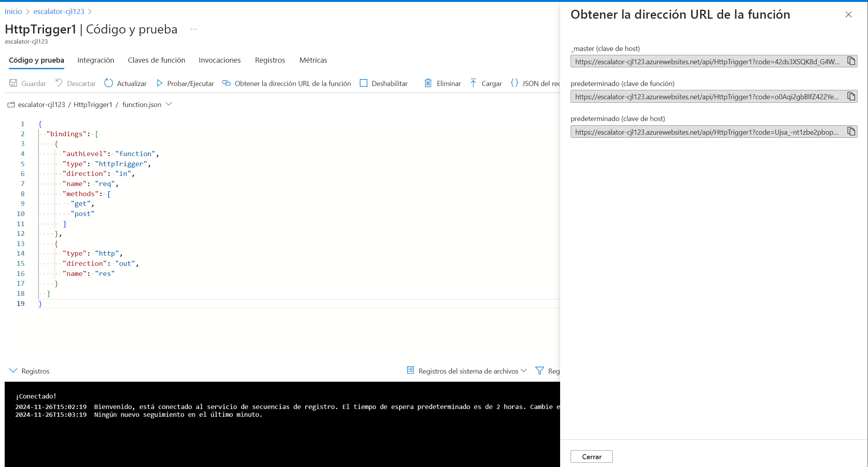Switch to the Integración tab
The width and height of the screenshot is (868, 467).
(x=96, y=60)
